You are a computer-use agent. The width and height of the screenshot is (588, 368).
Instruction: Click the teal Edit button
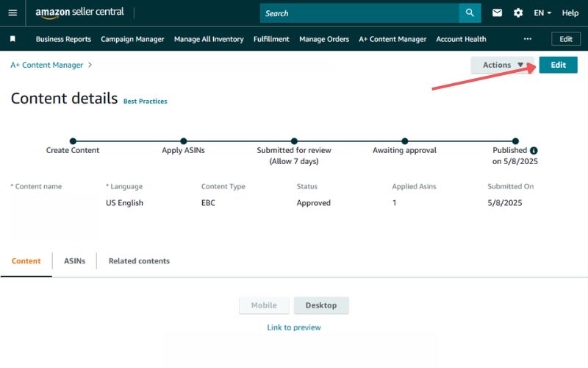pyautogui.click(x=558, y=65)
